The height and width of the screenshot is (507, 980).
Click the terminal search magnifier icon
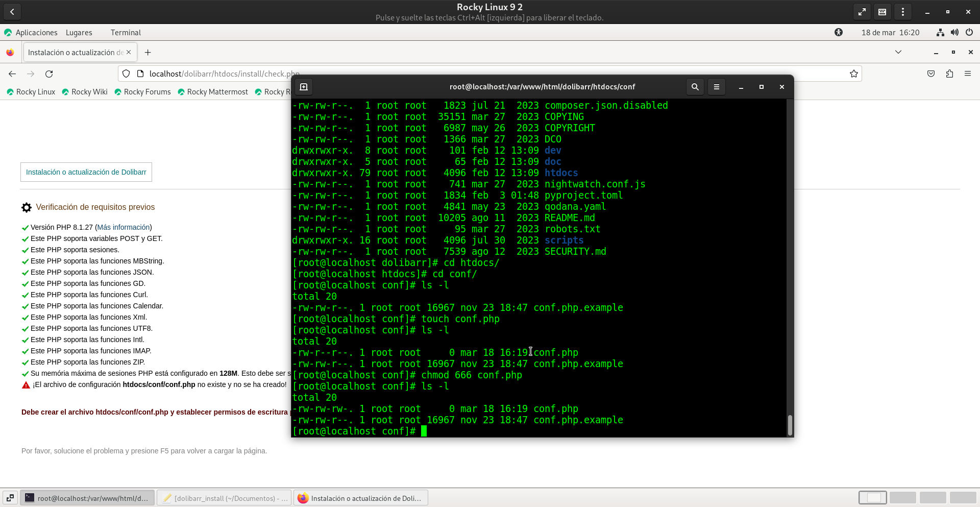[x=695, y=87]
